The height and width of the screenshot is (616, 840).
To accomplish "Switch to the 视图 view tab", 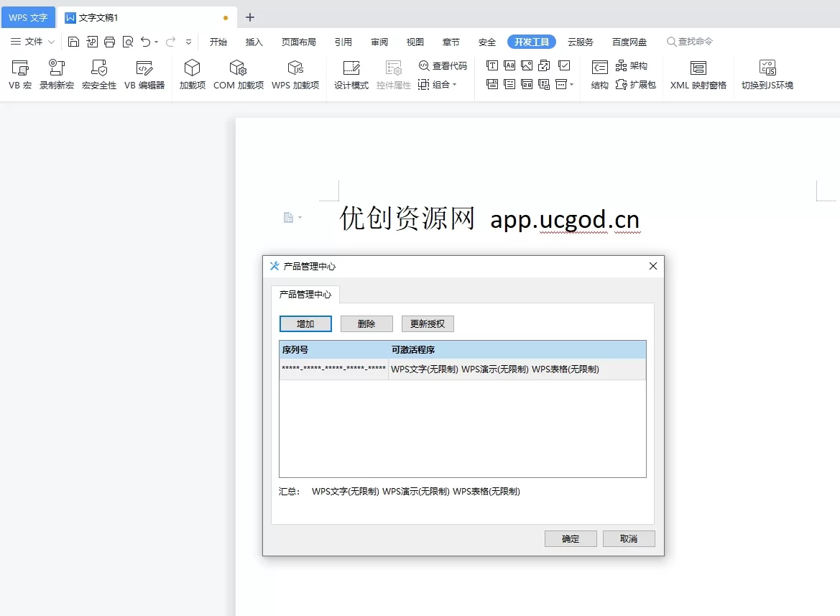I will click(x=415, y=42).
